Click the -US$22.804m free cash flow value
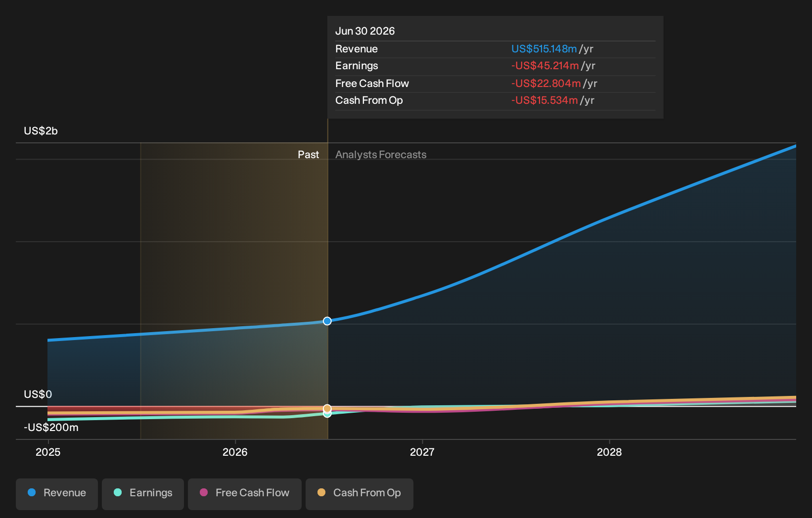This screenshot has height=518, width=812. tap(546, 84)
